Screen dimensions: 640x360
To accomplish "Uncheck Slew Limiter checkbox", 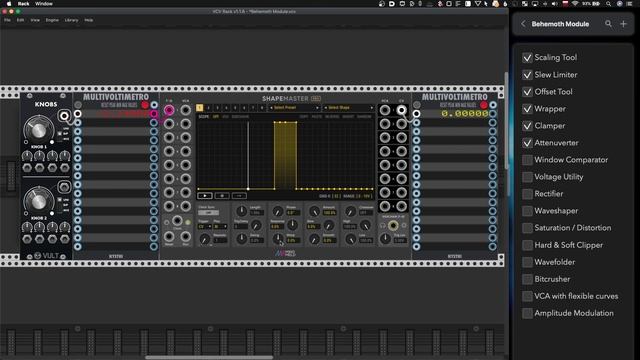I will [x=527, y=75].
